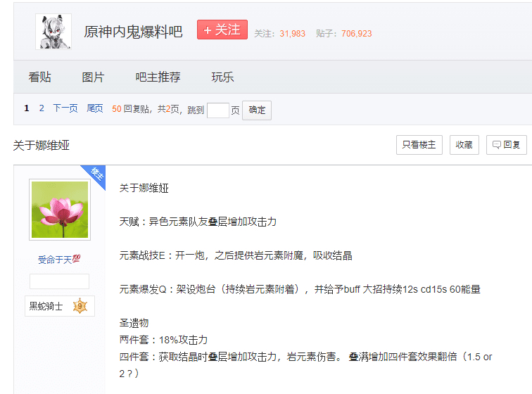
Task: Open the lotus flower user avatar
Action: pyautogui.click(x=60, y=210)
